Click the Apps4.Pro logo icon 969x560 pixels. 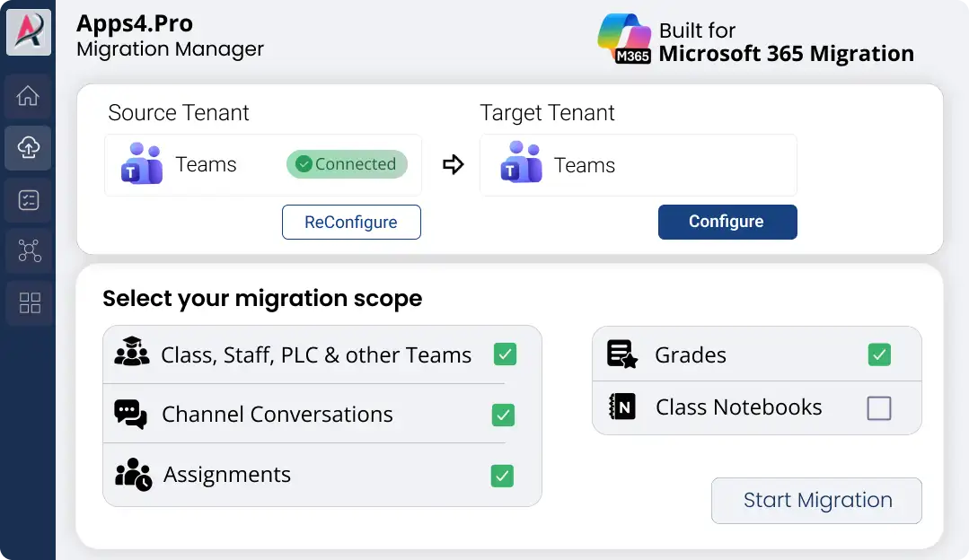29,32
